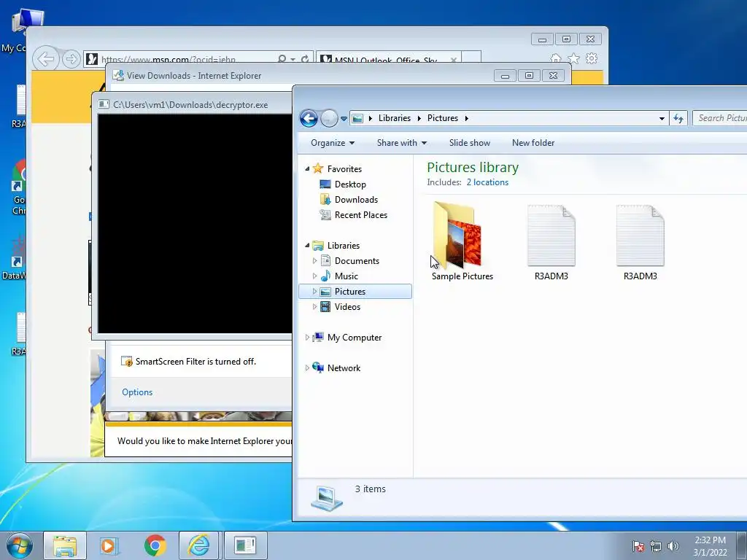Viewport: 747px width, 560px height.
Task: Click the Internet Explorer Forward button
Action: point(71,59)
